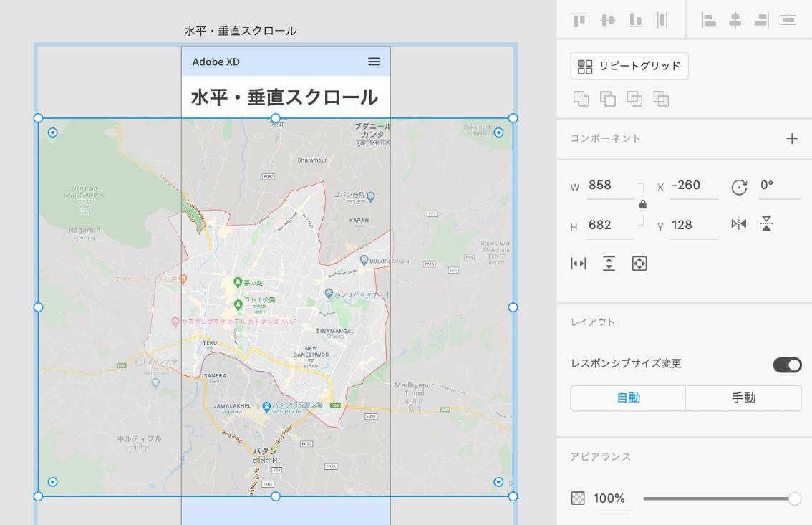This screenshot has width=812, height=525.
Task: Select the Add boolean shape operation icon
Action: coord(581,98)
